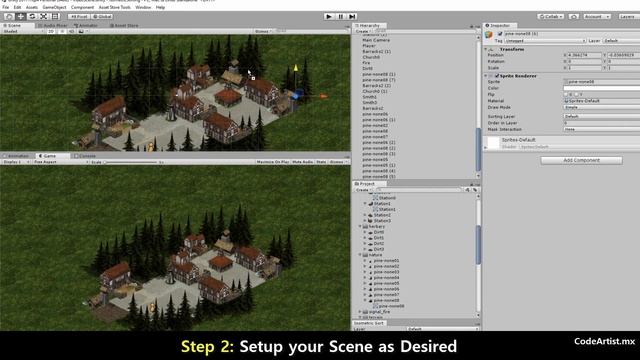Select the Rect Transform tool
Image resolution: width=640 pixels, height=360 pixels.
tap(55, 16)
